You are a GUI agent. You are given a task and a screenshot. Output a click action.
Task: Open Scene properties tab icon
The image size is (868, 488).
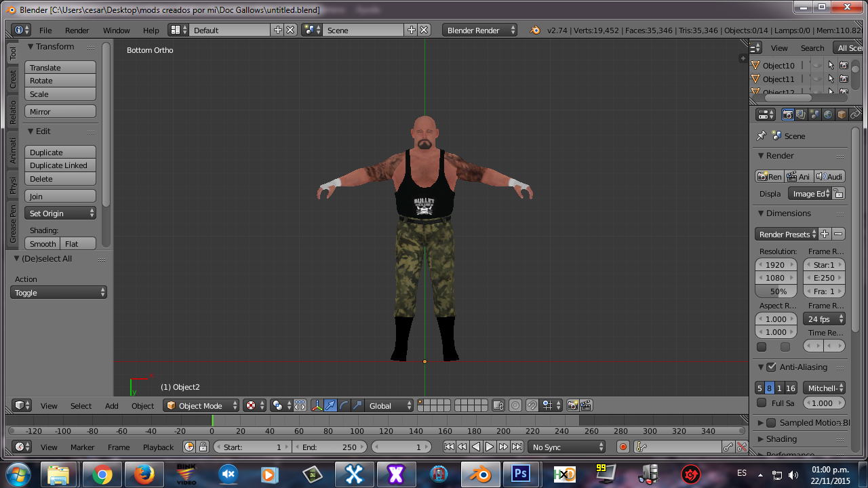814,115
